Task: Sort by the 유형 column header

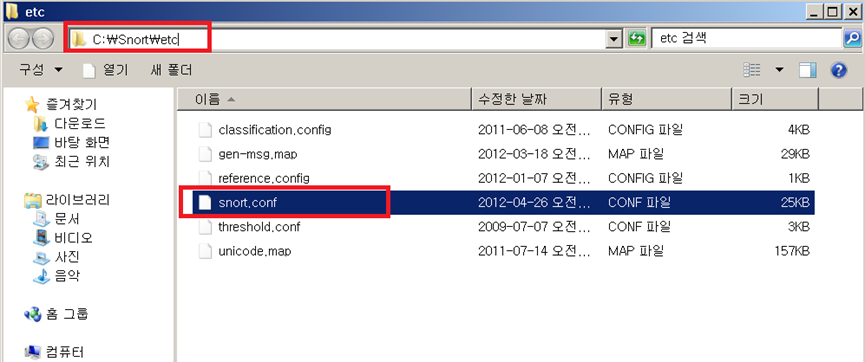Action: pyautogui.click(x=666, y=99)
